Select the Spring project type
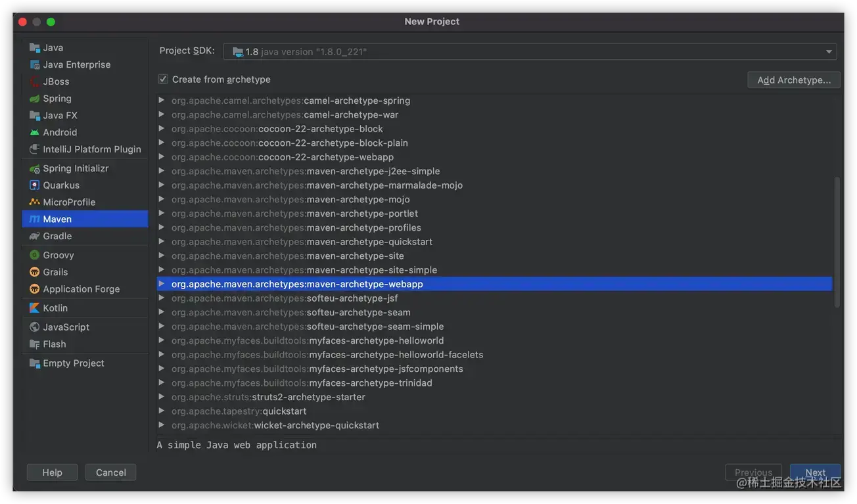Screen dimensions: 857x504 85,99
